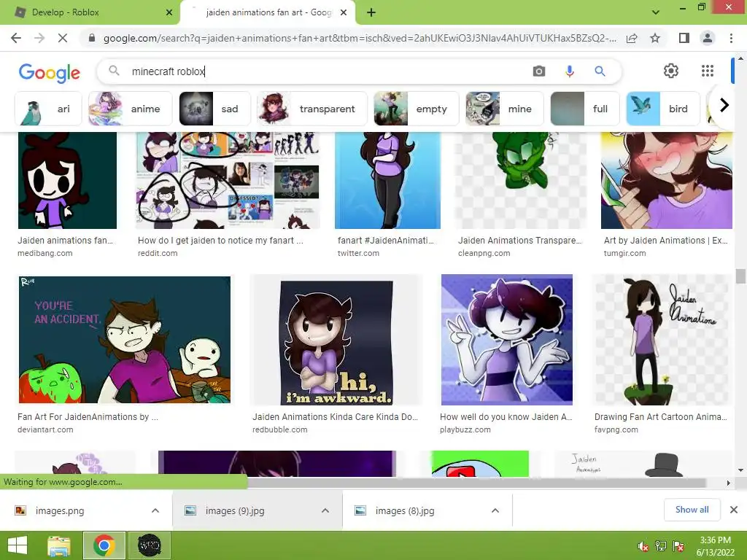Image resolution: width=747 pixels, height=560 pixels.
Task: Open the browser side panel
Action: click(x=684, y=38)
